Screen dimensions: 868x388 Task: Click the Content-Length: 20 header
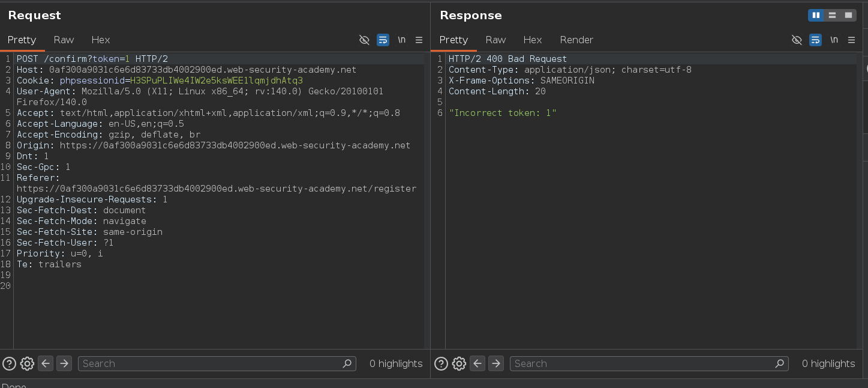497,91
